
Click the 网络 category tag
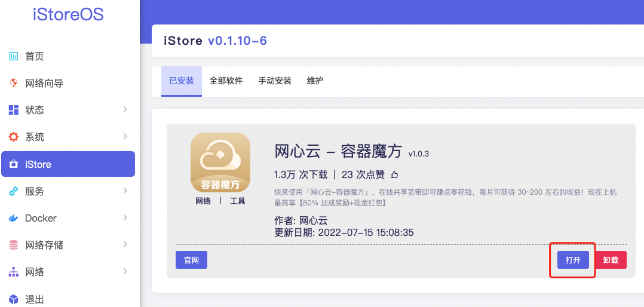(x=203, y=201)
